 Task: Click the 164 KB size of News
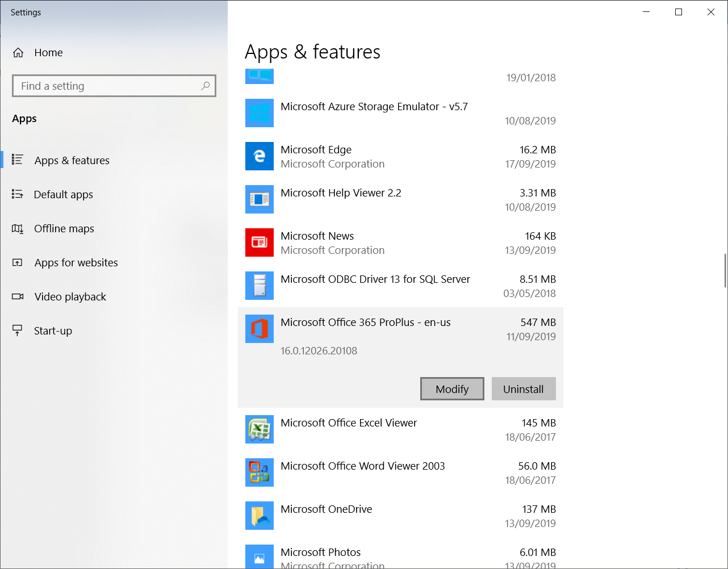(x=541, y=236)
